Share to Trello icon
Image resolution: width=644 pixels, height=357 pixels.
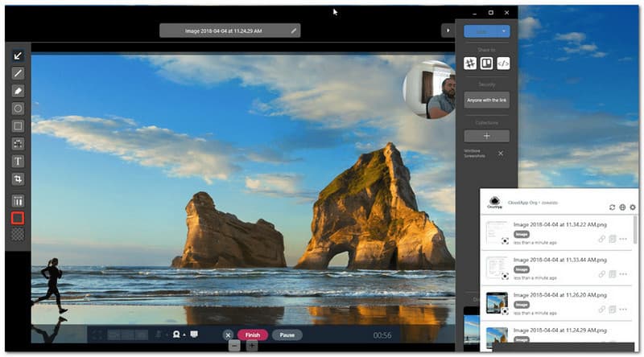(487, 64)
